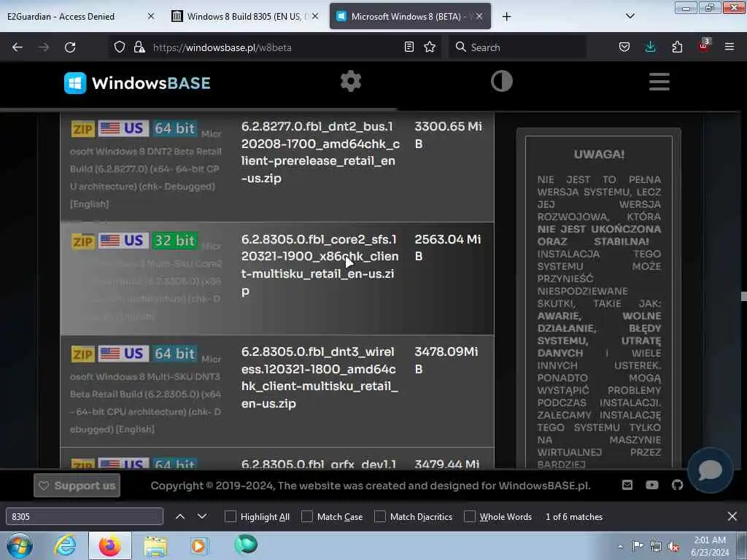747x560 pixels.
Task: Click the Support us button
Action: click(x=77, y=485)
